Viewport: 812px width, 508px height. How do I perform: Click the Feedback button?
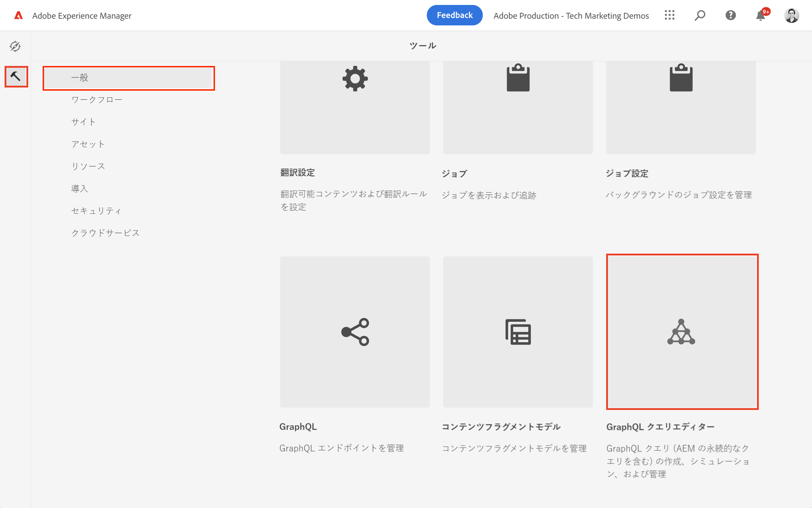(x=454, y=15)
